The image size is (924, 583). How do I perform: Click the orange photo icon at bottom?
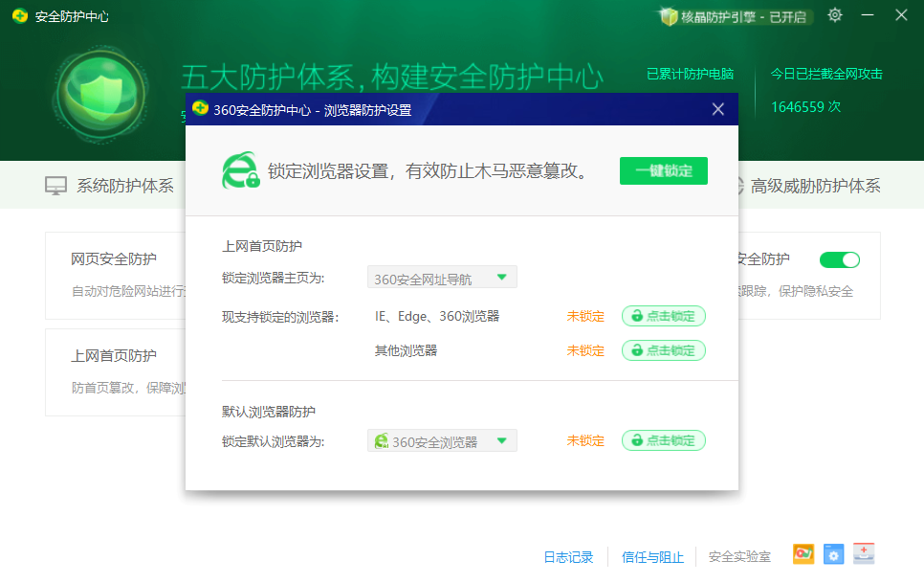[803, 554]
